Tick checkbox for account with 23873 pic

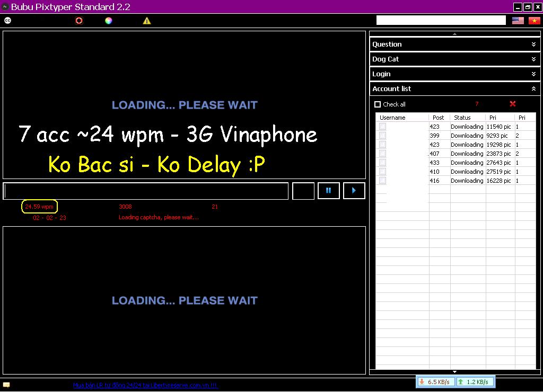[x=383, y=154]
